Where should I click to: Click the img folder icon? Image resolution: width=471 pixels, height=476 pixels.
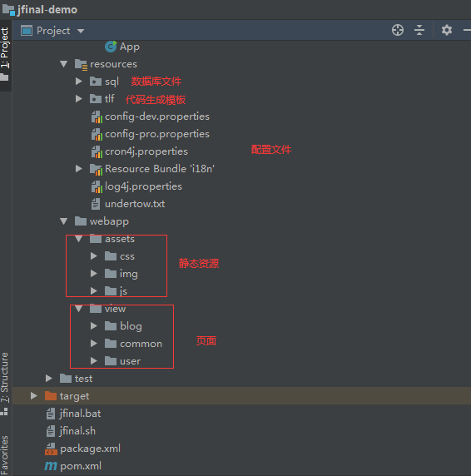point(111,274)
